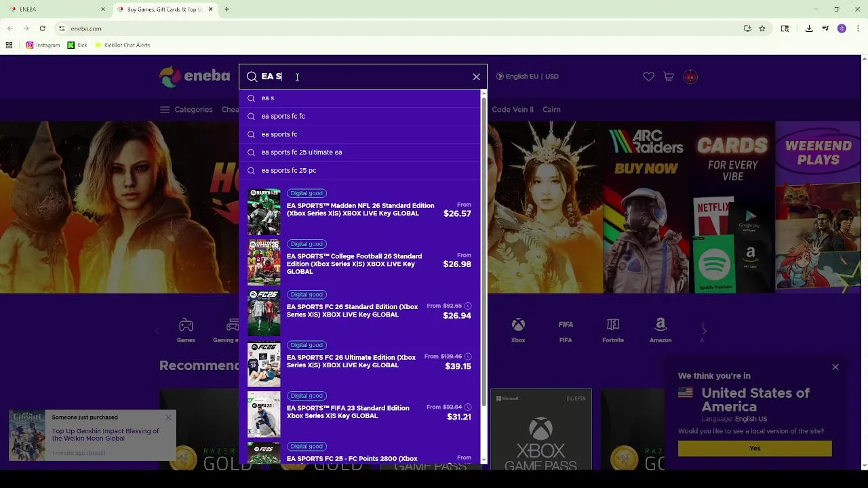Viewport: 868px width, 488px height.
Task: Click the Eneba logo
Action: point(195,77)
